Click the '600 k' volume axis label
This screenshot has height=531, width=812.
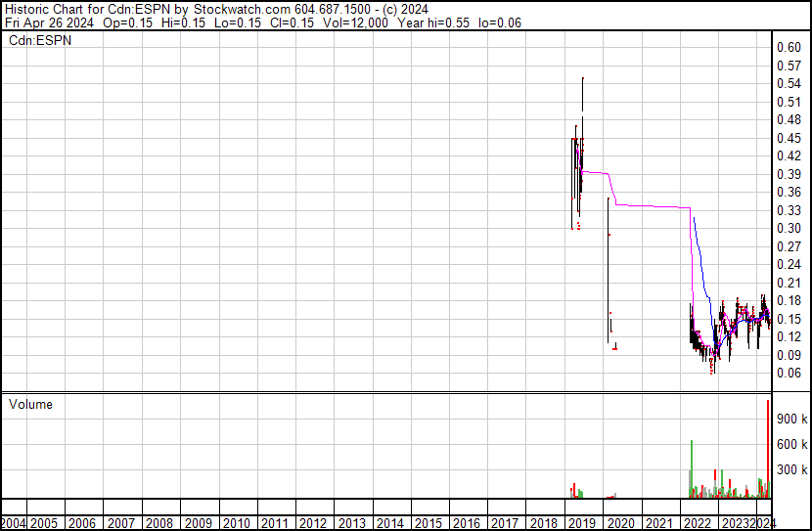coord(791,444)
